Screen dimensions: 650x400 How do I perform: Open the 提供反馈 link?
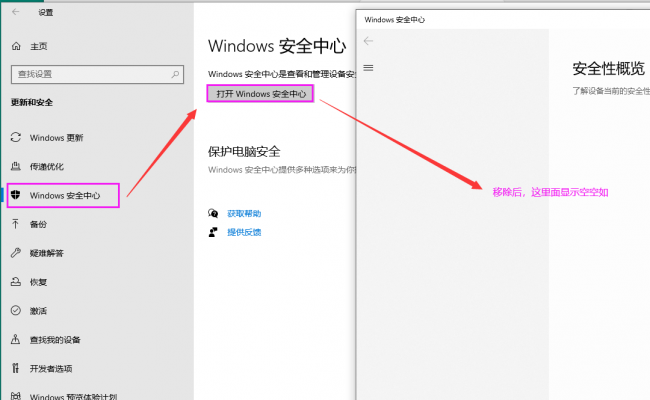(x=244, y=232)
